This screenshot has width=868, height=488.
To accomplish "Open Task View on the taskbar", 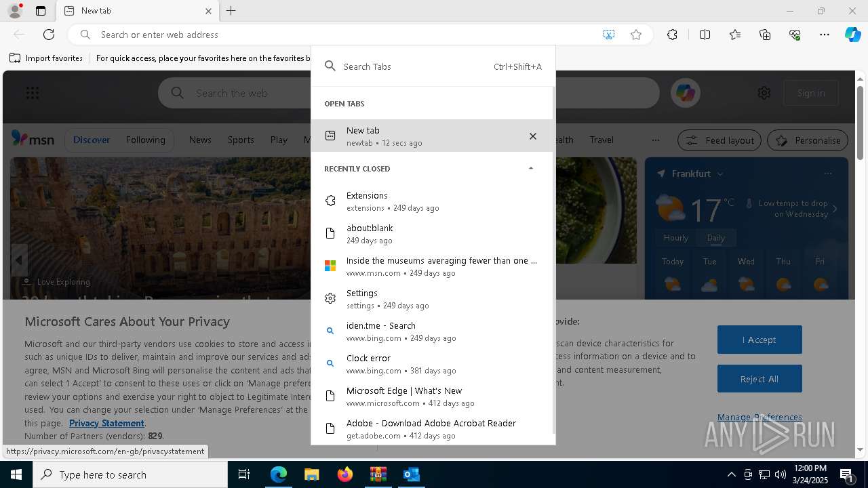I will [x=244, y=474].
